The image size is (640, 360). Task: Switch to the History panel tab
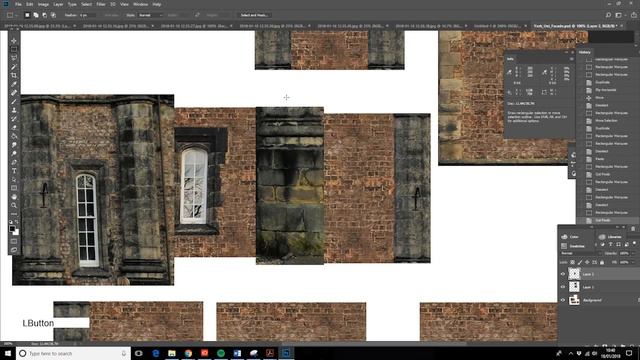pos(584,52)
